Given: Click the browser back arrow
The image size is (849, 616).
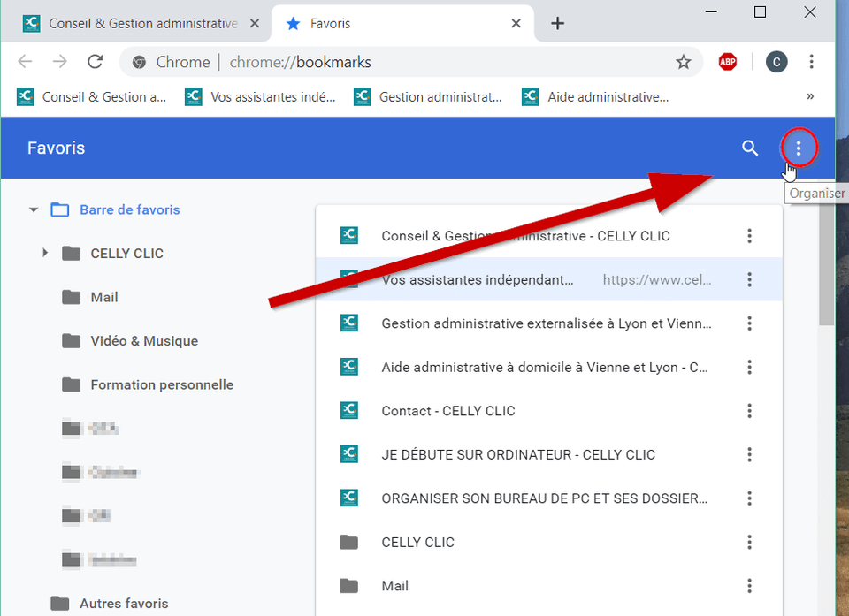Looking at the screenshot, I should tap(25, 62).
